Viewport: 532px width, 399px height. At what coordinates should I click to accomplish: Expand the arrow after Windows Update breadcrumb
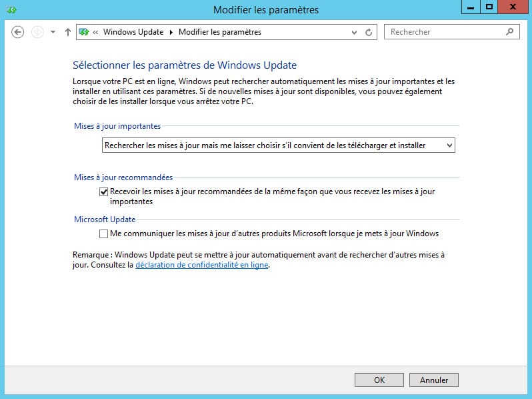[x=171, y=32]
